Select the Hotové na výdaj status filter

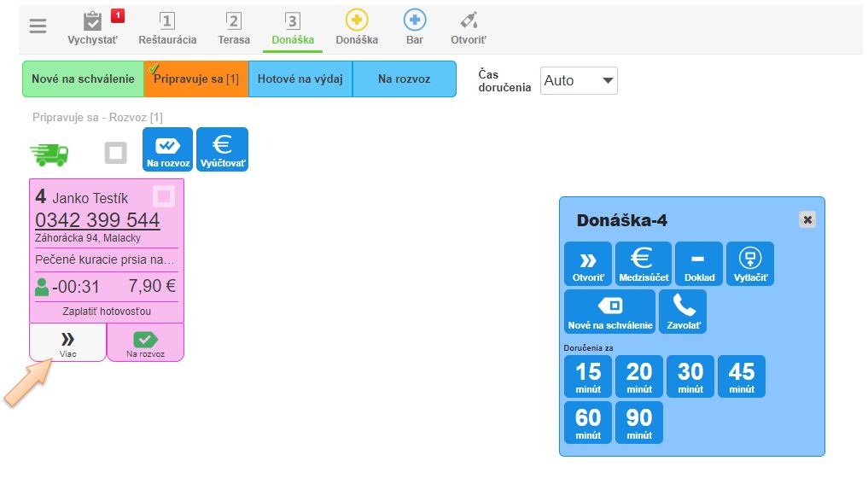coord(300,79)
